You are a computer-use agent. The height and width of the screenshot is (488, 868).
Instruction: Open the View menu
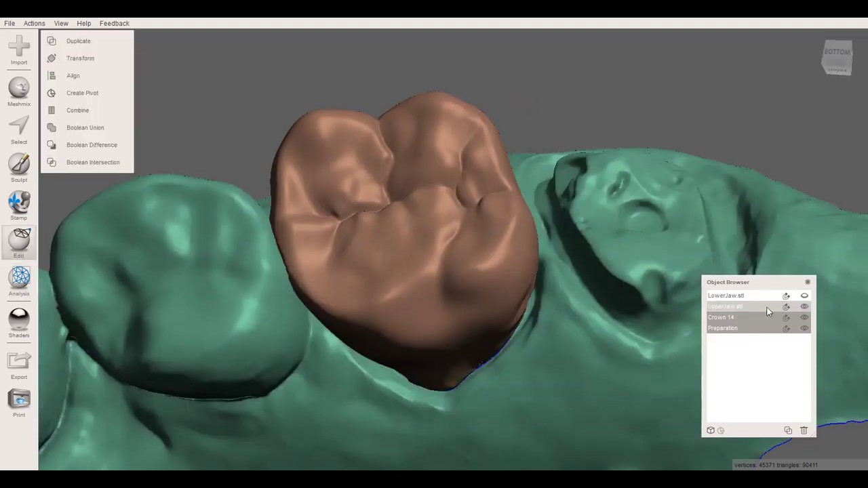pos(61,23)
